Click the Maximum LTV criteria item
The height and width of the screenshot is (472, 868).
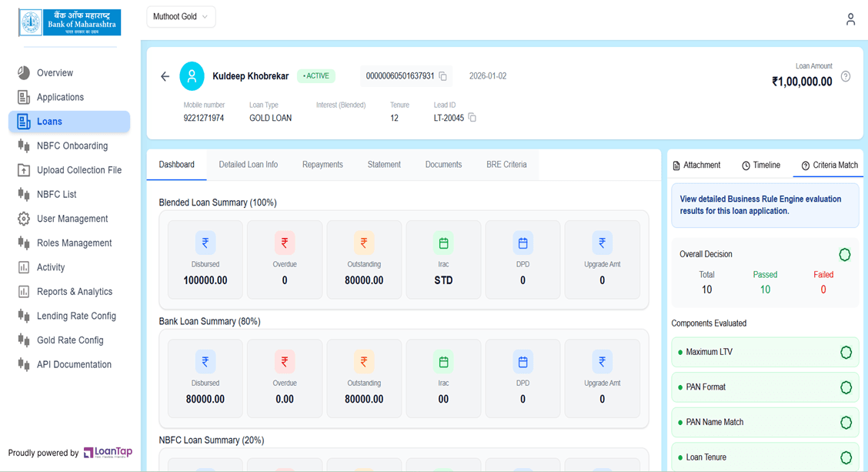click(x=765, y=352)
